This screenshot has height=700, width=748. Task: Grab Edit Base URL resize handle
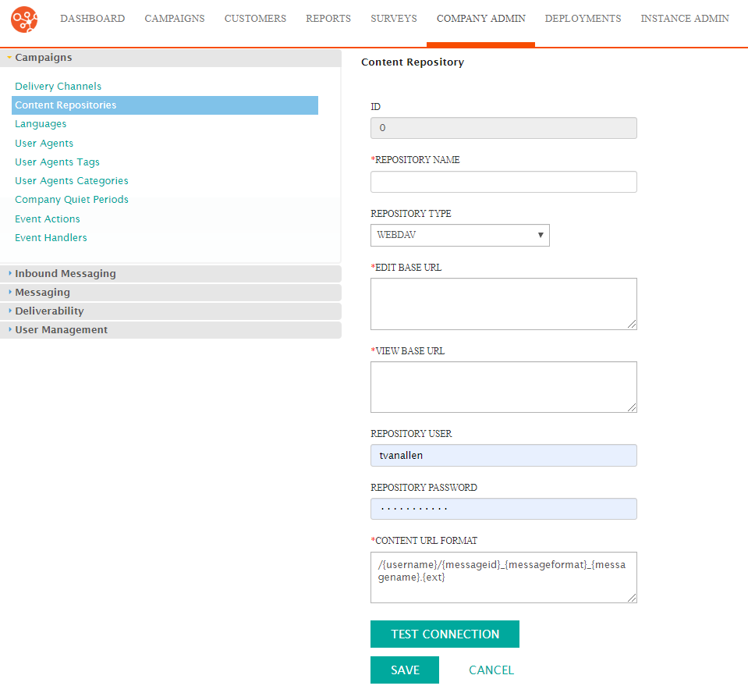coord(632,325)
